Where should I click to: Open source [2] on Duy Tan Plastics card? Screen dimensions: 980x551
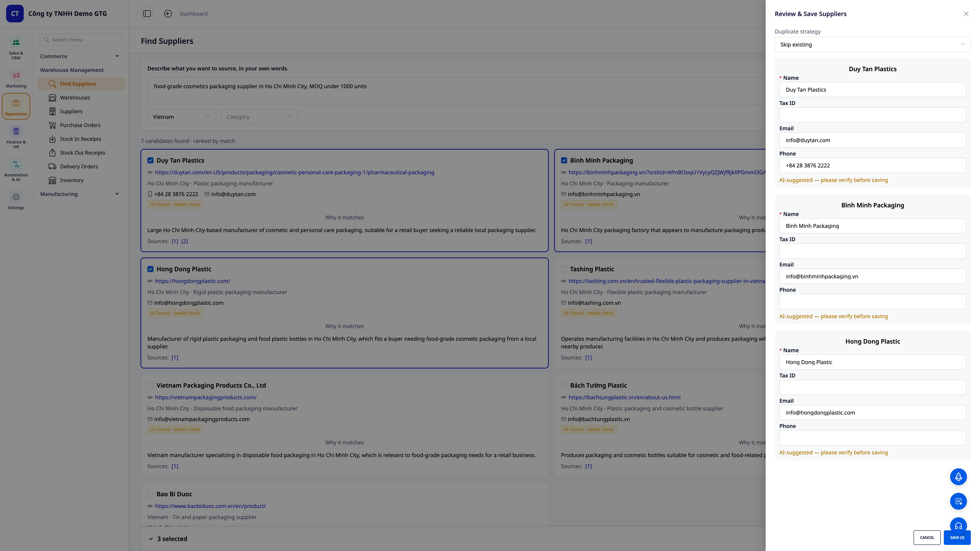pyautogui.click(x=185, y=241)
